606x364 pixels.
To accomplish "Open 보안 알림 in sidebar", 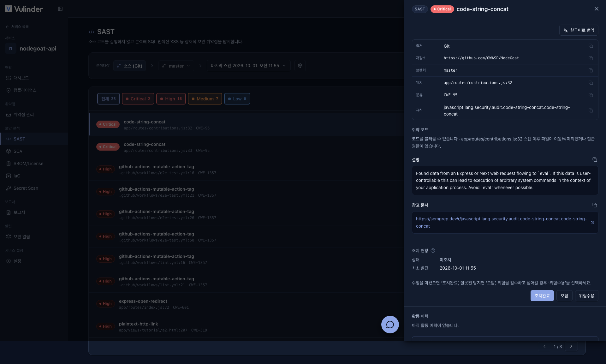I will 34,237.
